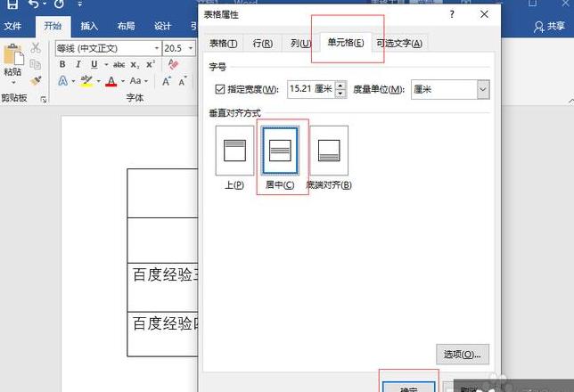
Task: Decrease width with down stepper
Action: pyautogui.click(x=340, y=94)
